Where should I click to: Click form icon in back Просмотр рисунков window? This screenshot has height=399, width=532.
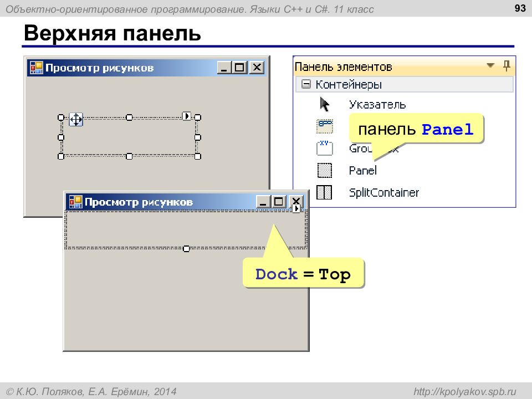pos(37,68)
